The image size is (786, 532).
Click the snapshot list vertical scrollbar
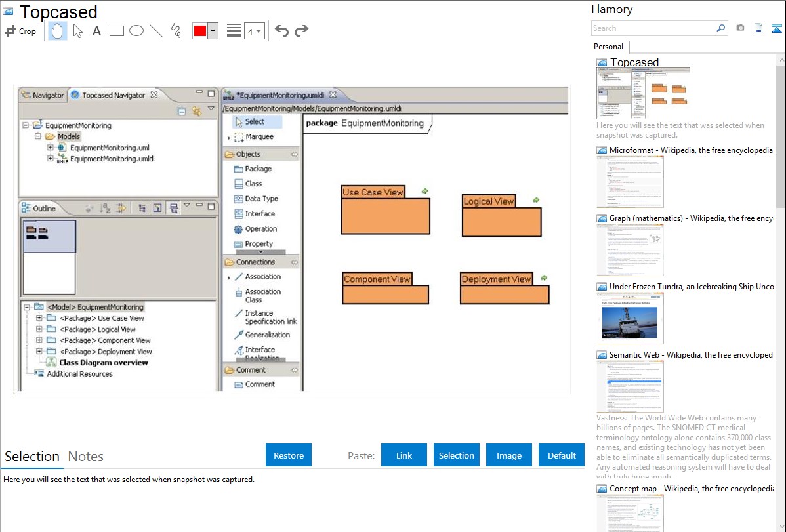781,135
